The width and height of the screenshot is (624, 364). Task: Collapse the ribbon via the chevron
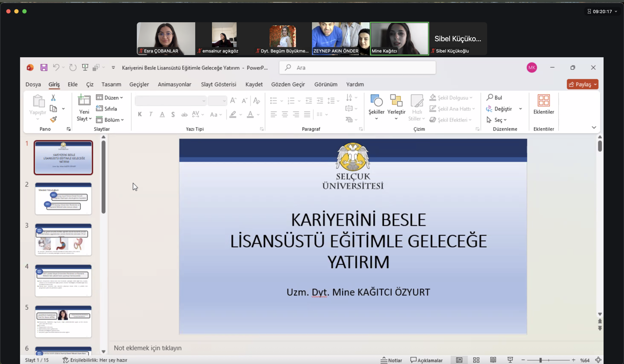point(594,127)
